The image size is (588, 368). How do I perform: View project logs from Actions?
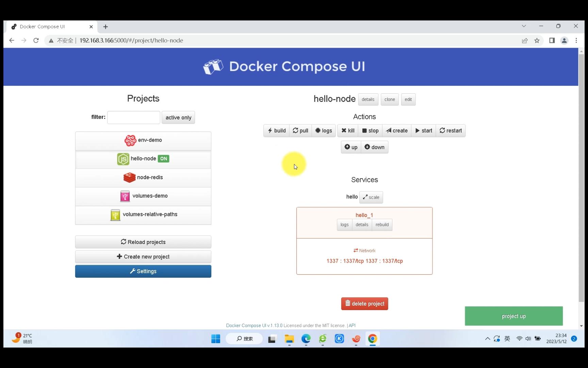[324, 131]
